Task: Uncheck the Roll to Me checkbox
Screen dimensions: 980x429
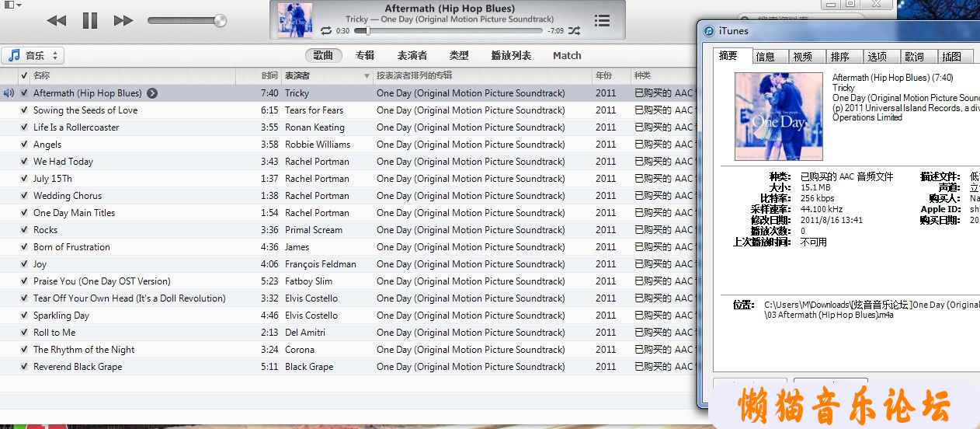Action: pos(24,333)
